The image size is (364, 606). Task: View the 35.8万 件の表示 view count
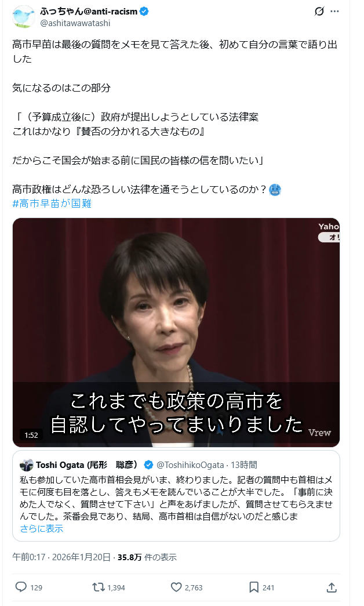(147, 557)
